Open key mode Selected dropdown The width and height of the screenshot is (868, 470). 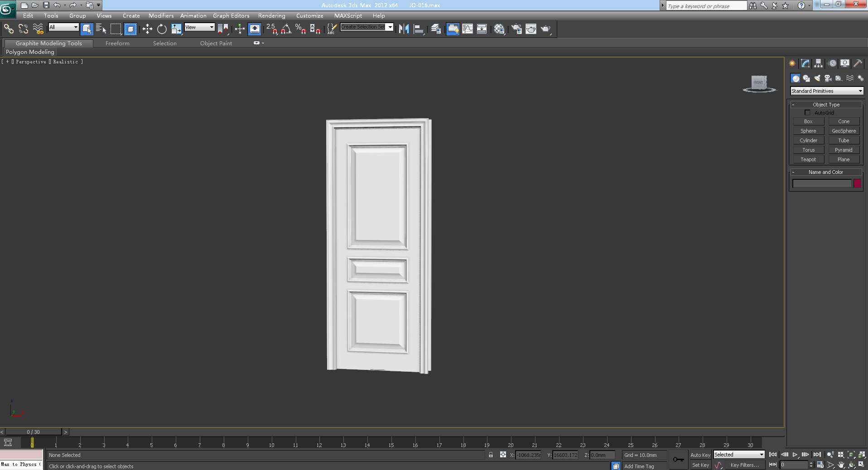click(739, 455)
